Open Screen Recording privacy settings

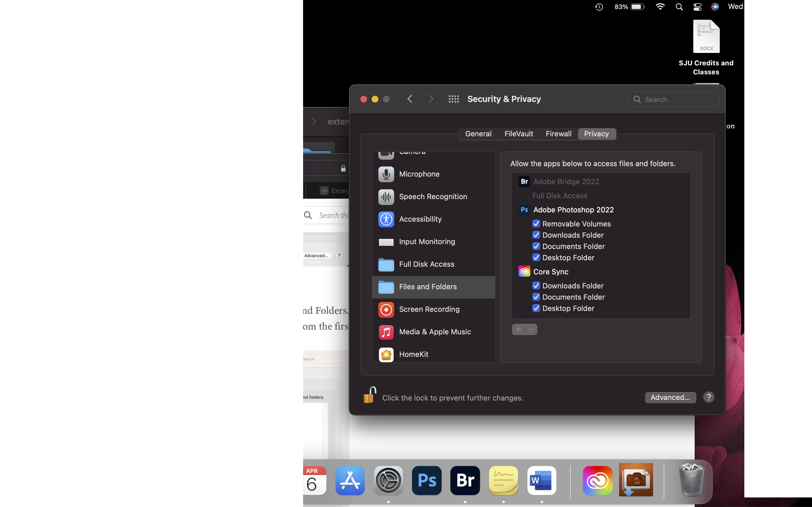pyautogui.click(x=429, y=309)
